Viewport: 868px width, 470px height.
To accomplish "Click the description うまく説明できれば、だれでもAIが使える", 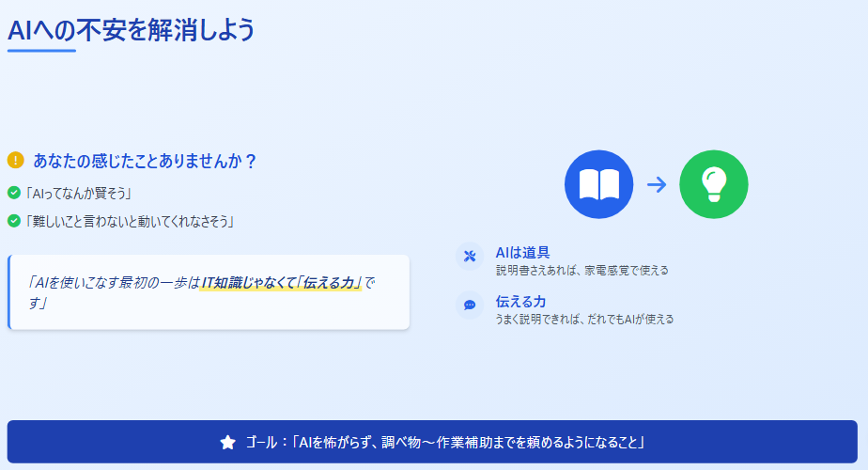I will click(x=584, y=319).
